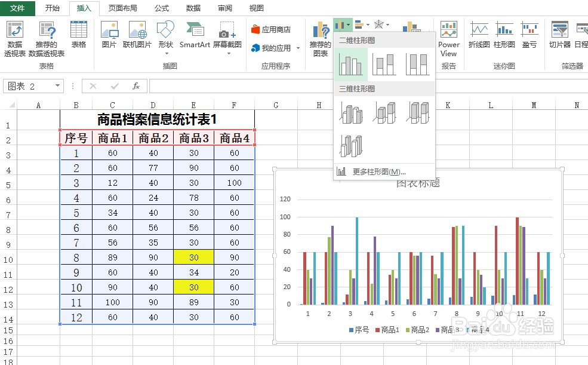Open the File (文件) tab
The height and width of the screenshot is (365, 588).
[x=17, y=8]
